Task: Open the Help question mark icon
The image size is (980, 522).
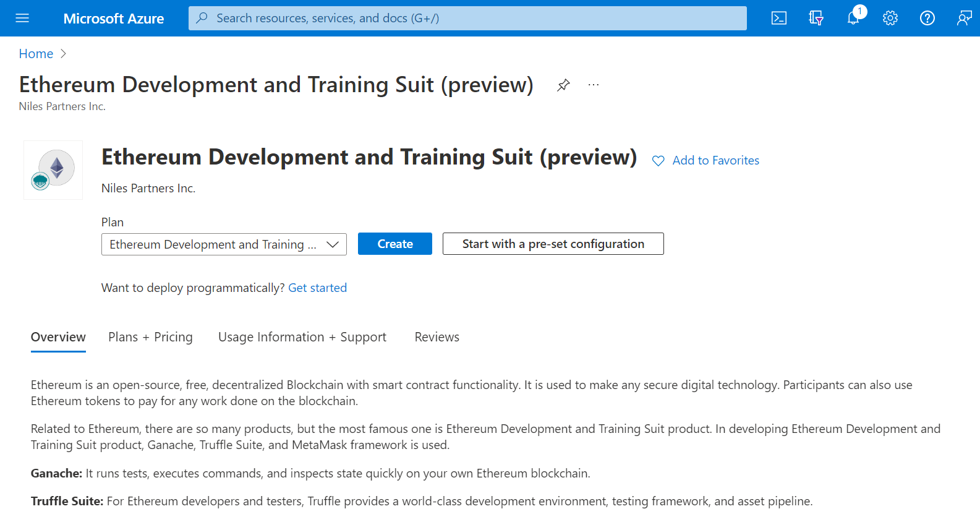Action: click(x=927, y=18)
